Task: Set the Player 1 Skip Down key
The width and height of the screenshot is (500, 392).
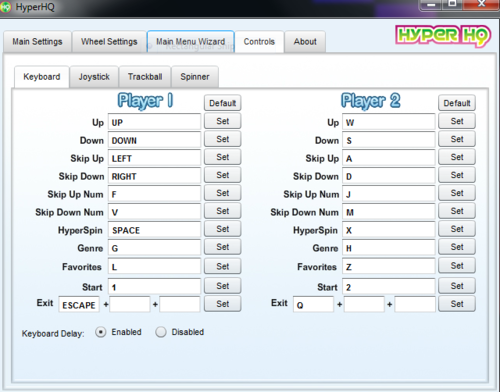Action: (x=222, y=175)
